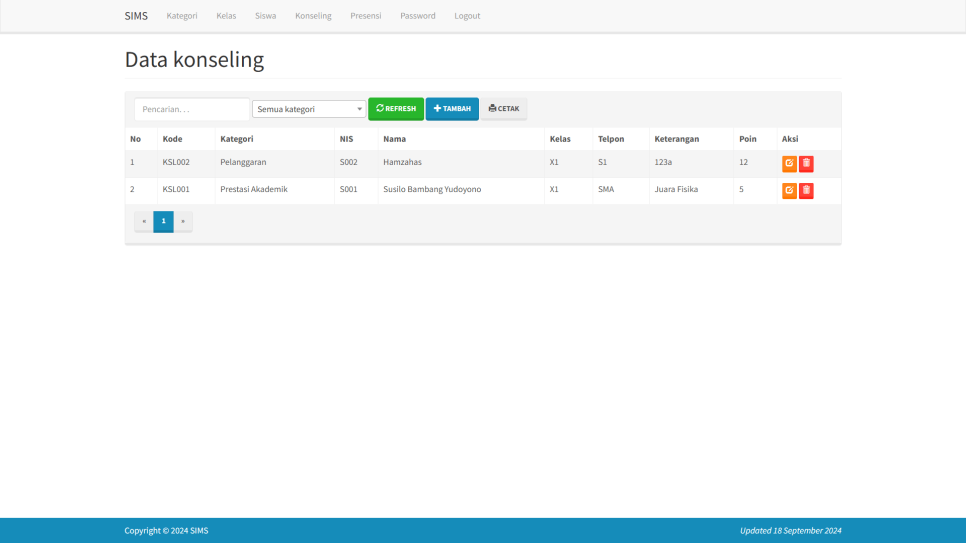This screenshot has width=966, height=543.
Task: Open the Semua kategori dropdown
Action: point(309,109)
